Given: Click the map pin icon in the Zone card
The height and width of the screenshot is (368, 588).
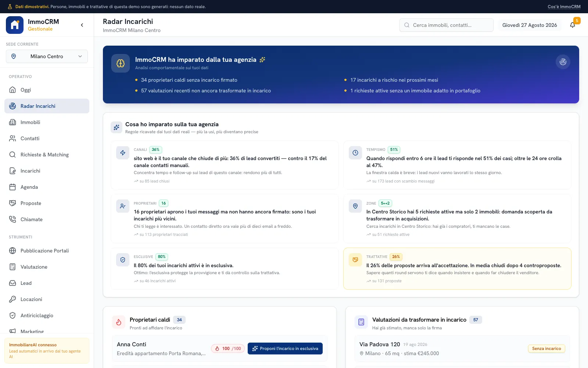Looking at the screenshot, I should click(355, 206).
